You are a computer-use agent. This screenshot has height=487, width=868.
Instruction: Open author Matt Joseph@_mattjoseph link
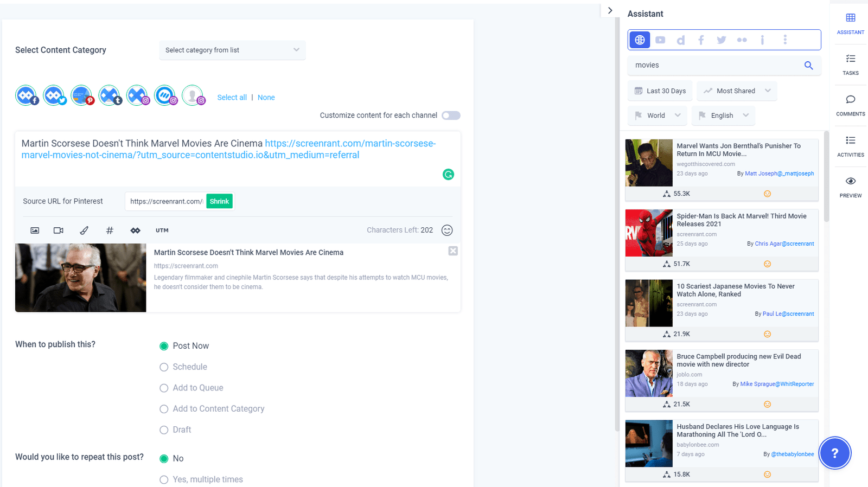click(779, 174)
